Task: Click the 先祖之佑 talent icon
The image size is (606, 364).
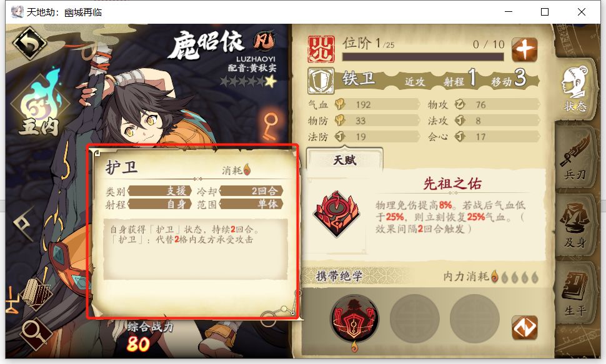Action: pyautogui.click(x=336, y=214)
